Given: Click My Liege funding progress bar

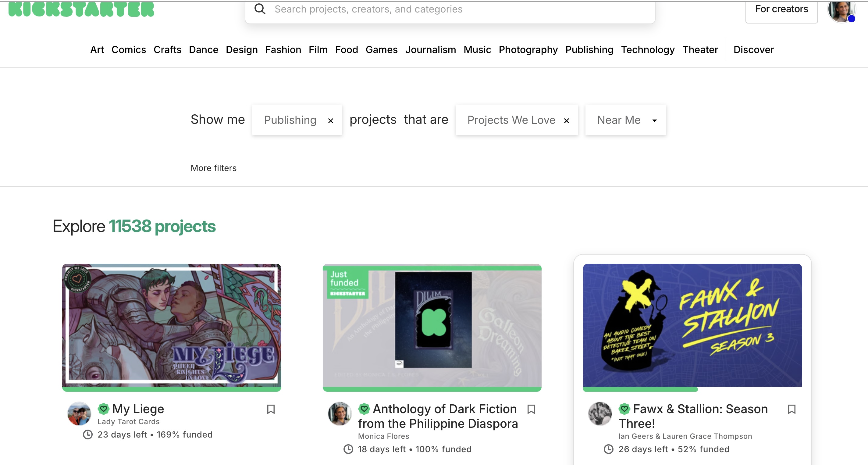Looking at the screenshot, I should [x=172, y=389].
